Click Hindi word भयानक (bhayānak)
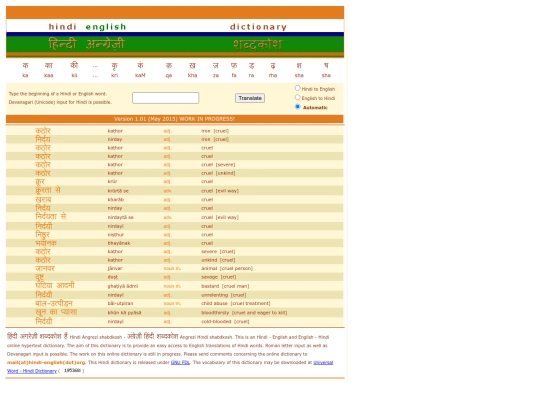This screenshot has height=405, width=540. tap(46, 243)
